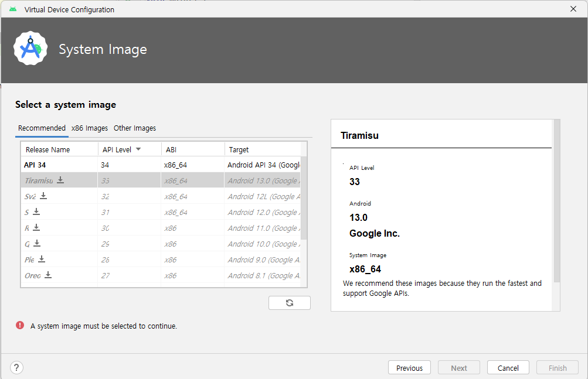The width and height of the screenshot is (588, 379).
Task: Click the Google Inc. vendor text
Action: point(375,233)
